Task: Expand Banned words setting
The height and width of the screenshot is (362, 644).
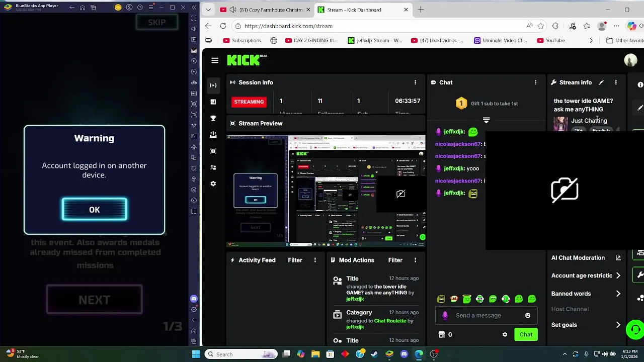Action: click(x=586, y=294)
